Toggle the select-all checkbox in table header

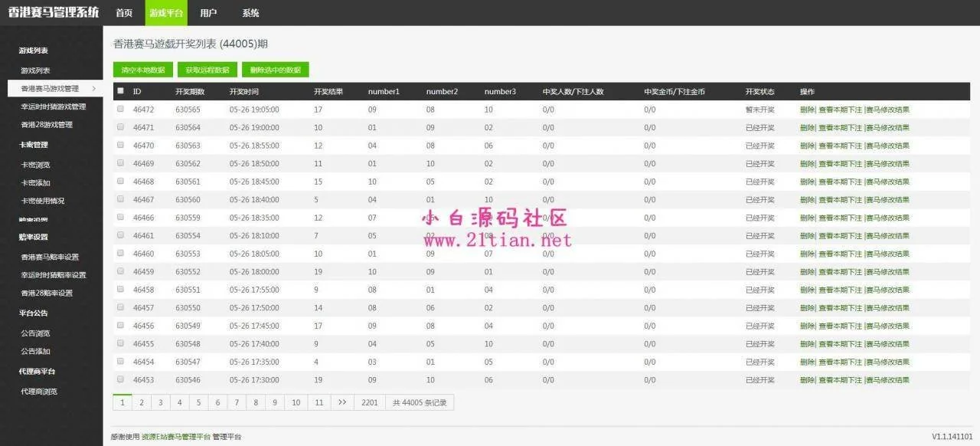click(x=120, y=91)
